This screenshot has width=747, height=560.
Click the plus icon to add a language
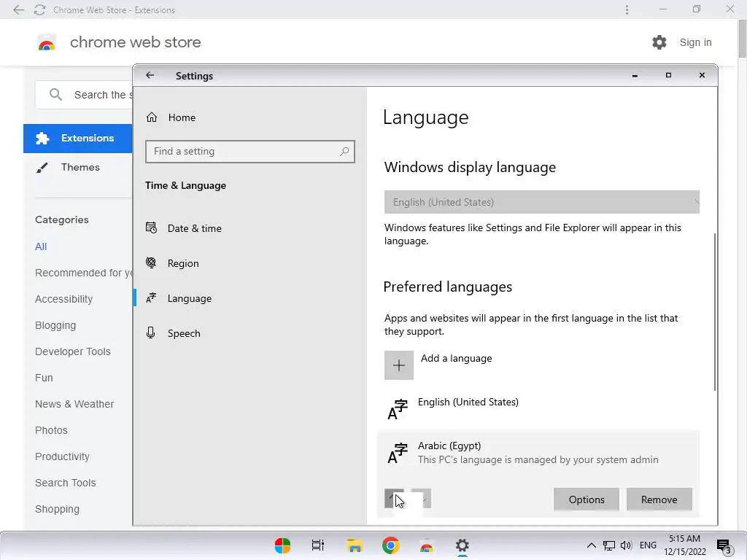[x=399, y=365]
